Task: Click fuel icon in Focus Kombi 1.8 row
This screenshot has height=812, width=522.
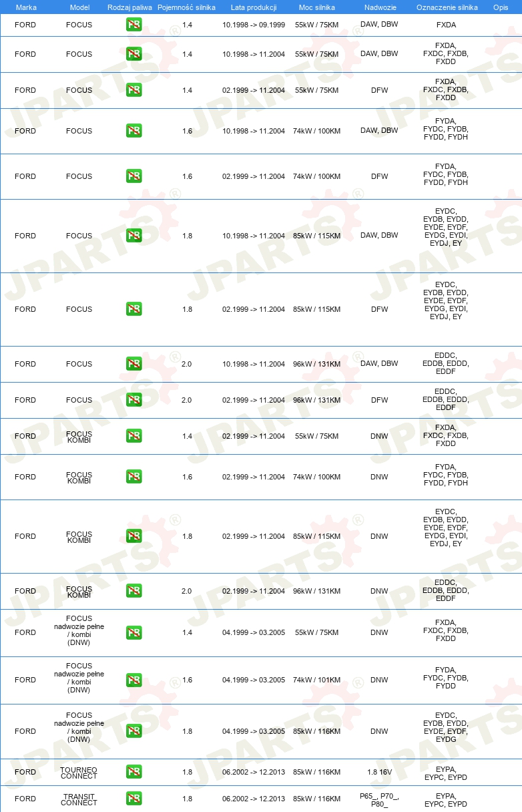Action: pos(134,536)
